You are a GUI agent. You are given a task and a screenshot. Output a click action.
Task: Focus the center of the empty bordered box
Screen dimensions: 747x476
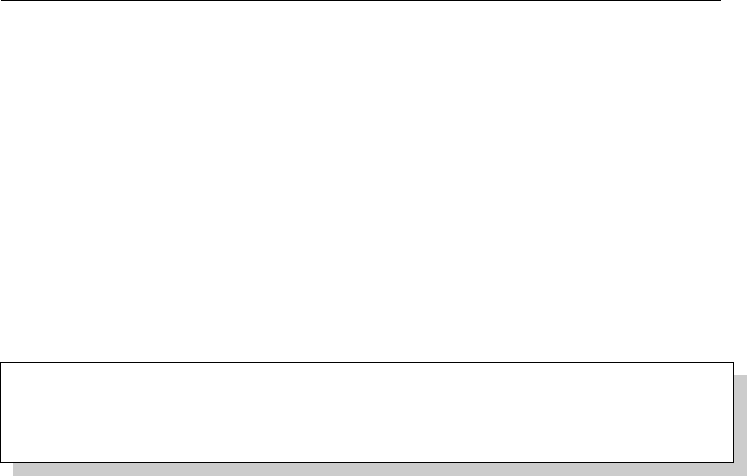click(367, 412)
